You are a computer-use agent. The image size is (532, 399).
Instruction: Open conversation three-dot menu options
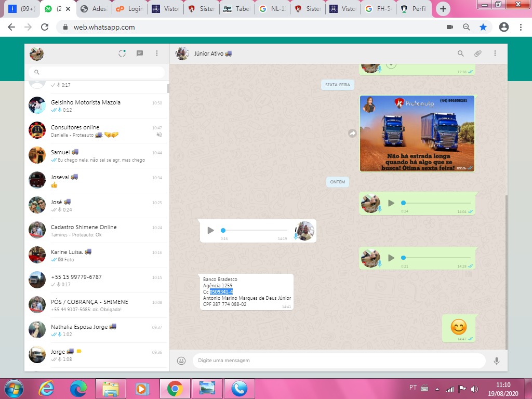click(495, 53)
